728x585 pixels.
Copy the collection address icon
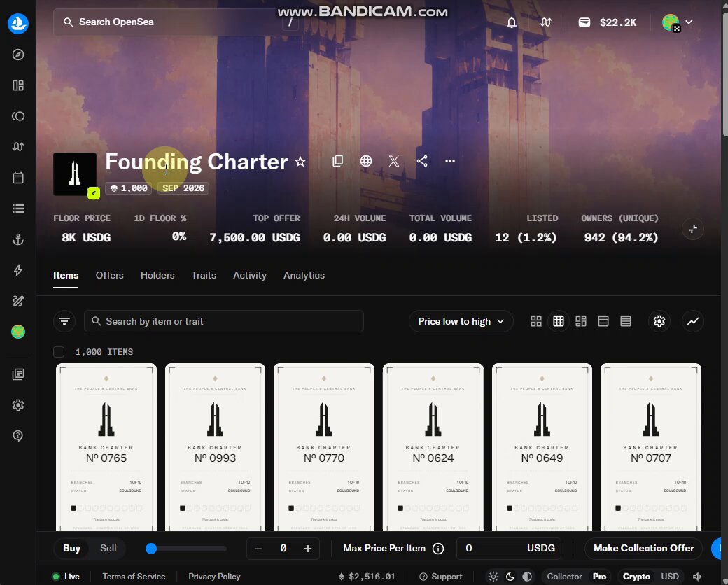(x=338, y=161)
